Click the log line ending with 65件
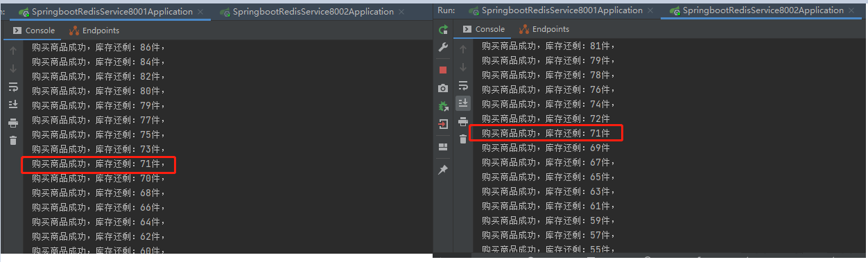 tap(548, 177)
